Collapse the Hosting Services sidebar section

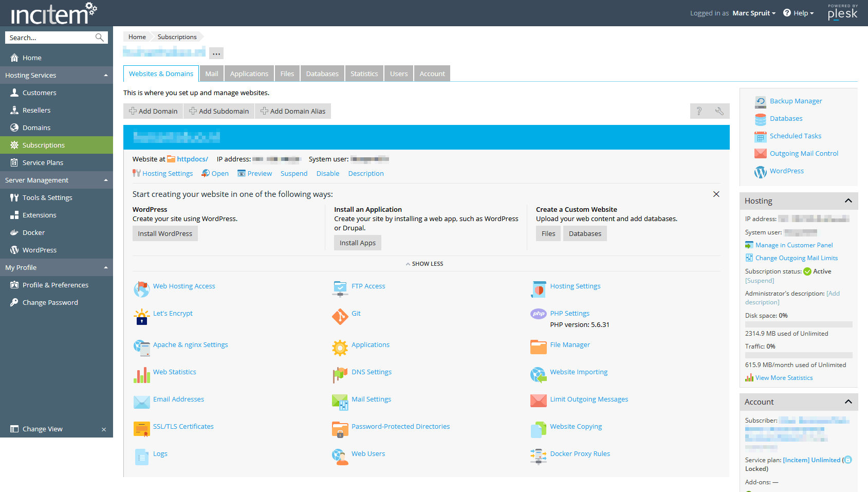point(106,76)
